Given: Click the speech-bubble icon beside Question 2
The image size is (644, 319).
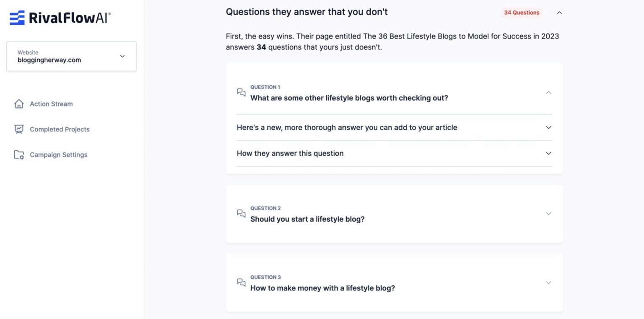Looking at the screenshot, I should click(241, 214).
